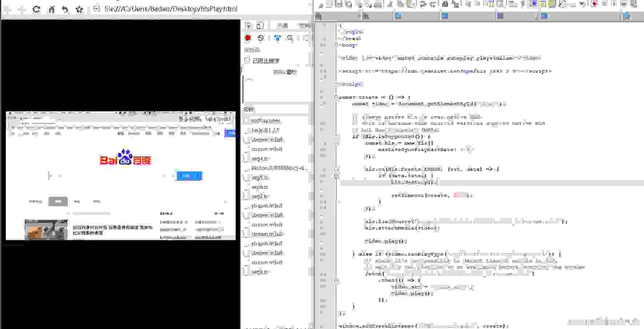Zoom out of the Notepad++ editor
The image size is (644, 329).
point(478,4)
